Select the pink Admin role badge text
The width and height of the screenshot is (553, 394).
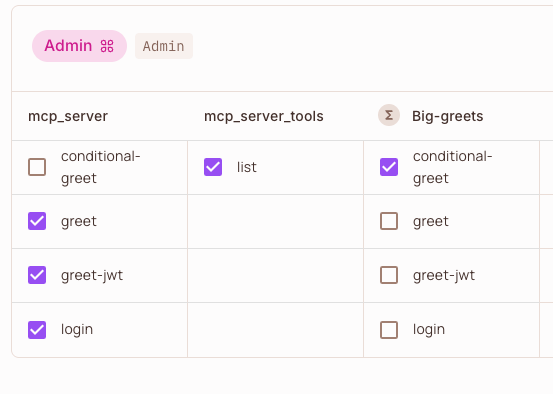click(68, 46)
